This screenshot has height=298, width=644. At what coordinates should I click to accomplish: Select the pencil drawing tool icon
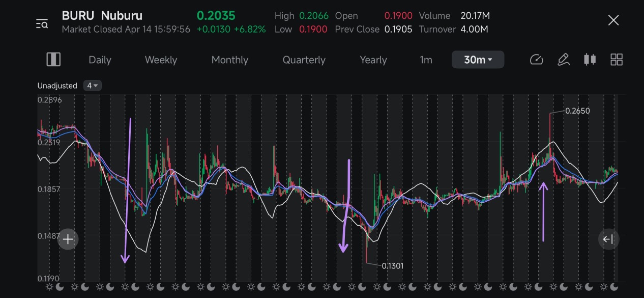tap(563, 60)
